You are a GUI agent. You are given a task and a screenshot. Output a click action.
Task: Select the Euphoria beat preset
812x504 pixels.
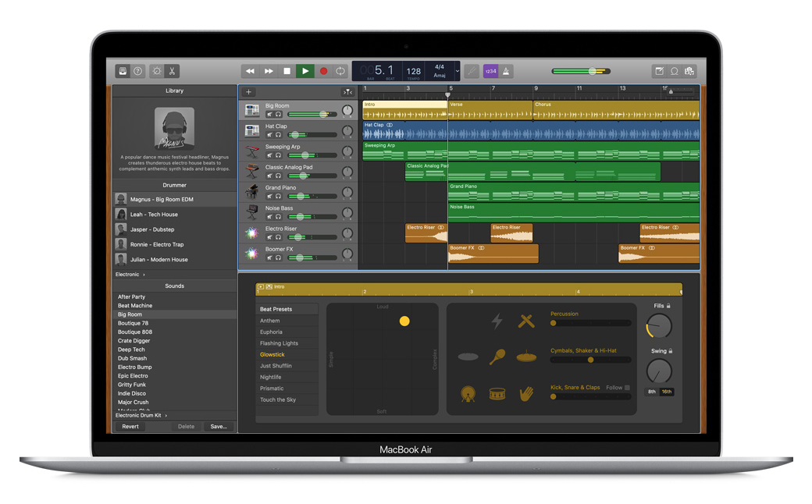click(287, 332)
